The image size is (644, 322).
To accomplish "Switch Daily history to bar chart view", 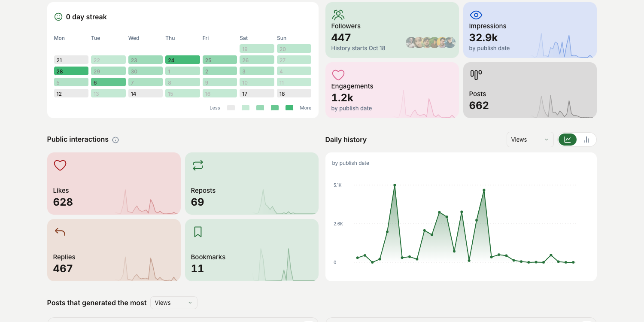I will [x=586, y=140].
